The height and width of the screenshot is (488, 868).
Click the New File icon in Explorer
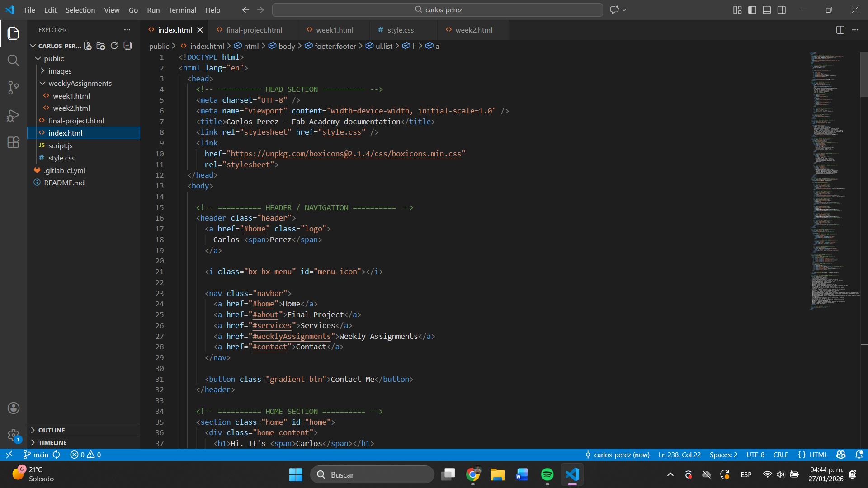tap(88, 46)
